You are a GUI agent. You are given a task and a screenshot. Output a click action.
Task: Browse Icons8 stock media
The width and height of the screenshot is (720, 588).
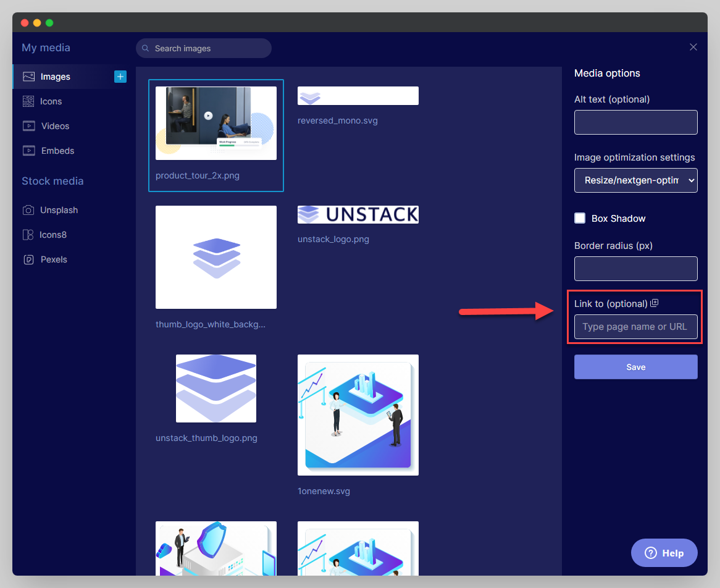[x=53, y=234]
